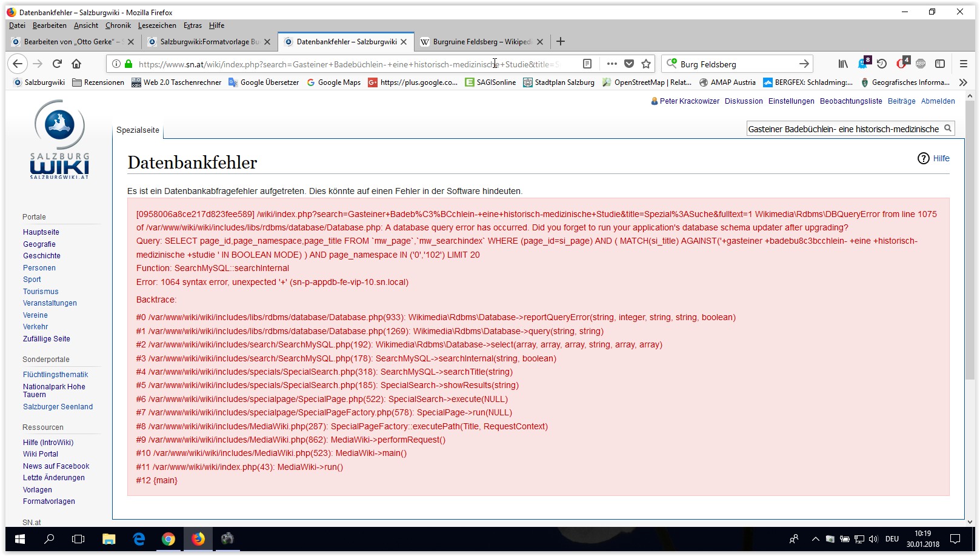Open the Firefox library icon
The image size is (980, 556).
(x=843, y=64)
